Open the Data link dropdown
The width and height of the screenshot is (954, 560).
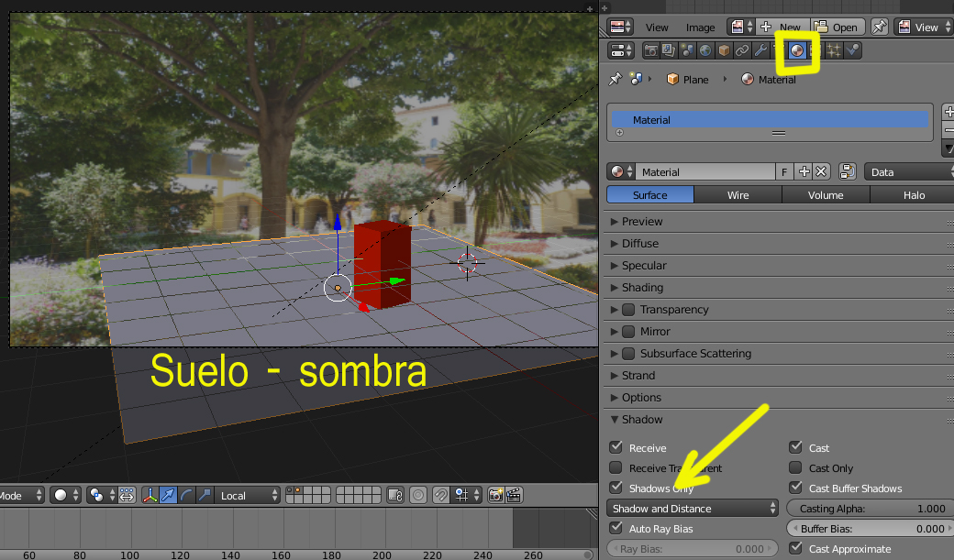tap(909, 171)
